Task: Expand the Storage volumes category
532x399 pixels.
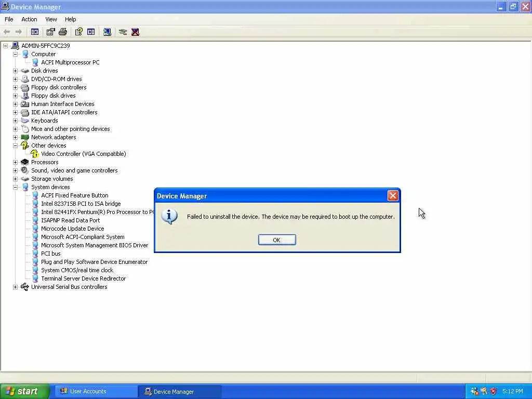Action: [15, 179]
